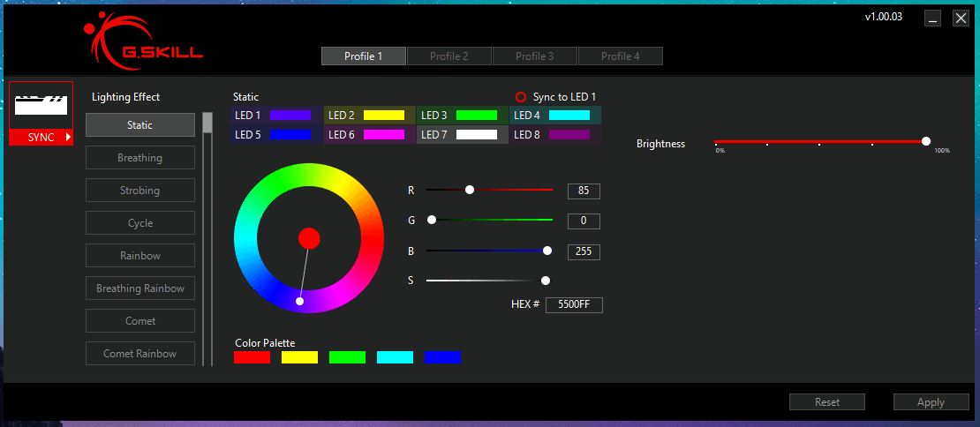Click the version text v1.00.03
The image size is (980, 427).
[883, 17]
